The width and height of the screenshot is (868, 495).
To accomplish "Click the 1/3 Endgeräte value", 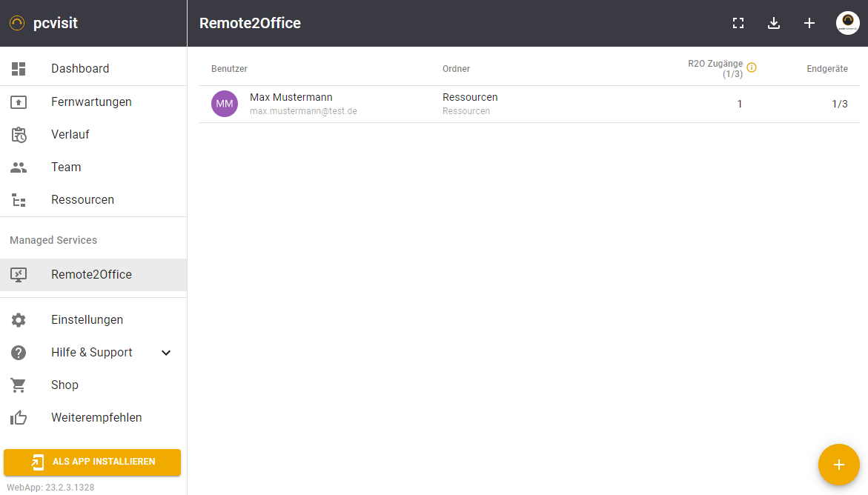I will tap(839, 104).
